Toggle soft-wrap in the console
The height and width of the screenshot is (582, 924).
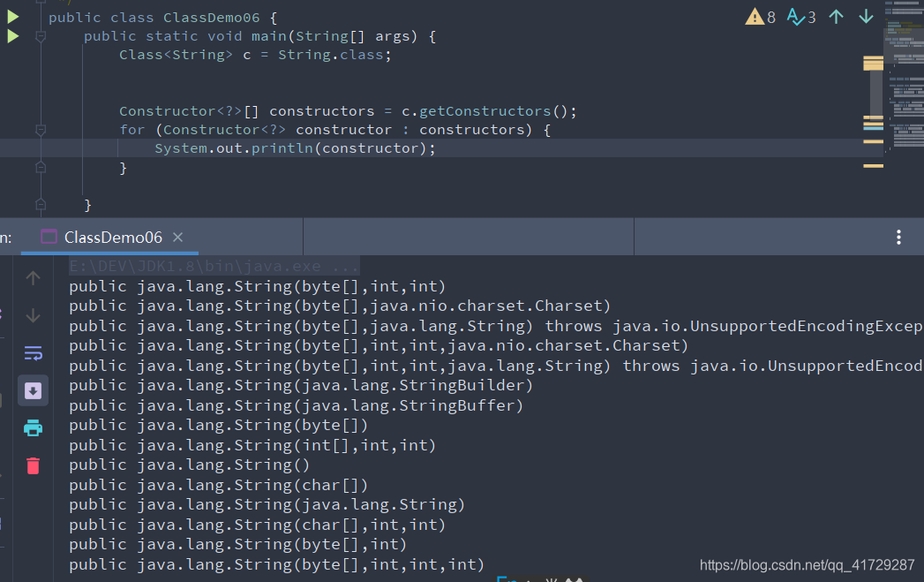pyautogui.click(x=33, y=353)
